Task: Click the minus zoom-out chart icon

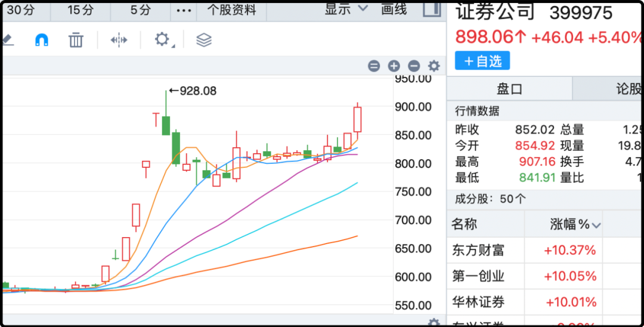Action: (x=414, y=66)
